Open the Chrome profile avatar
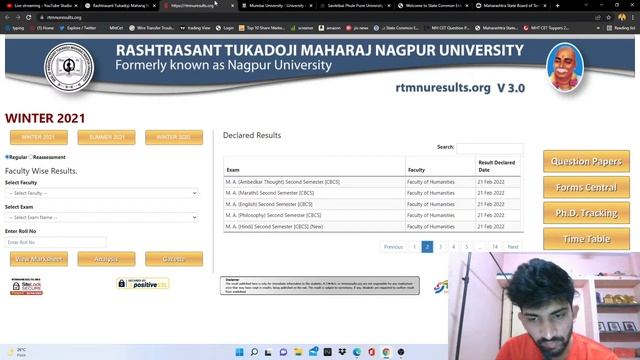 [622, 17]
